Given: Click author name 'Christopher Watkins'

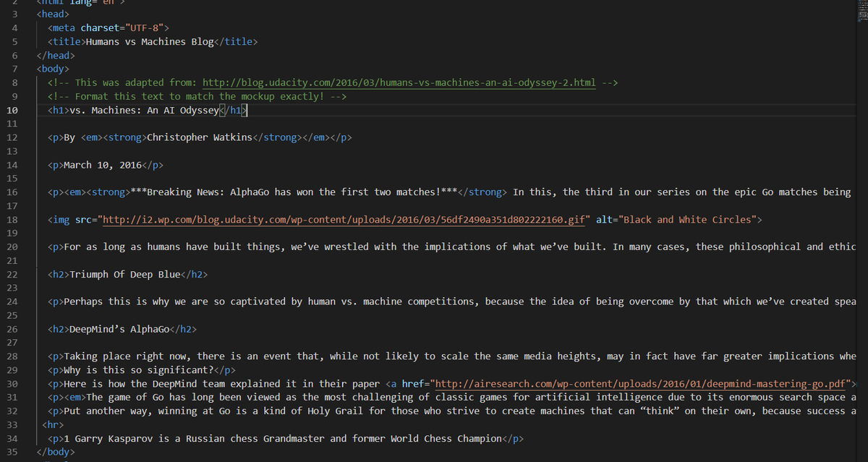Looking at the screenshot, I should point(200,137).
